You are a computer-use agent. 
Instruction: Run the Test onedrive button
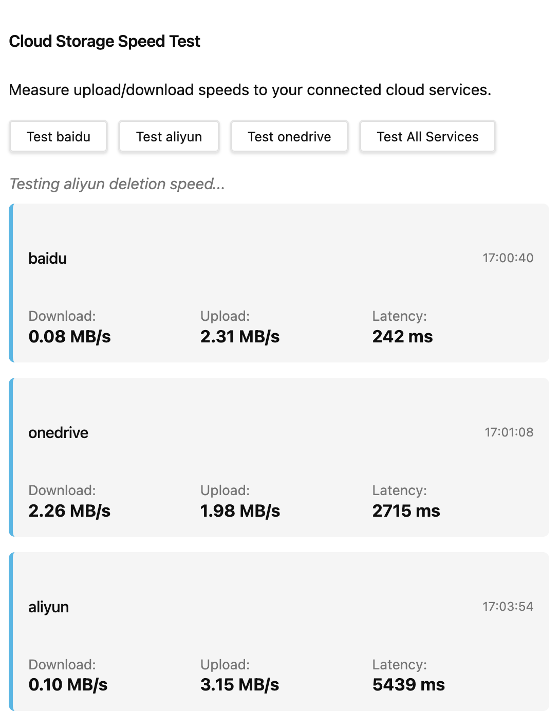[289, 137]
